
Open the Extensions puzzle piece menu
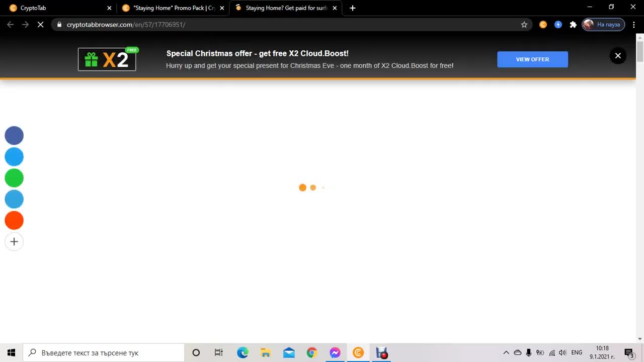[573, 24]
